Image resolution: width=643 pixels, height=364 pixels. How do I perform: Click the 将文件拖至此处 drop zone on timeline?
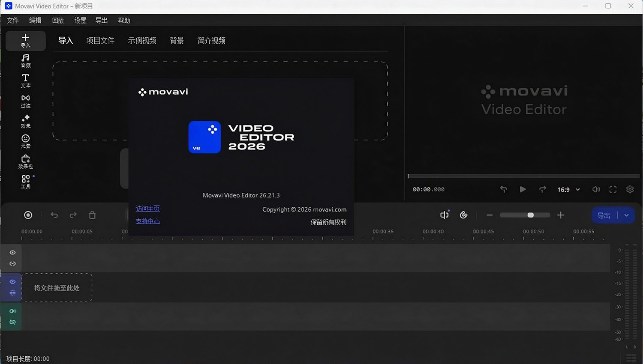pos(57,287)
